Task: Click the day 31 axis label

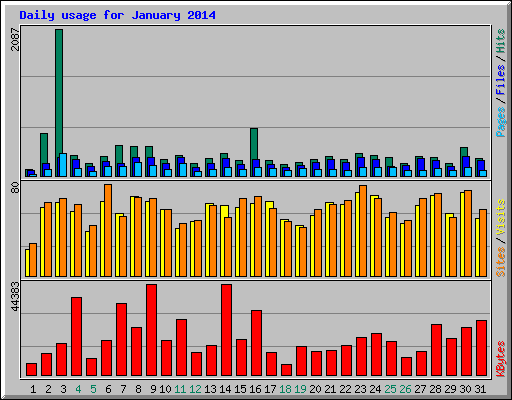Action: pos(480,389)
